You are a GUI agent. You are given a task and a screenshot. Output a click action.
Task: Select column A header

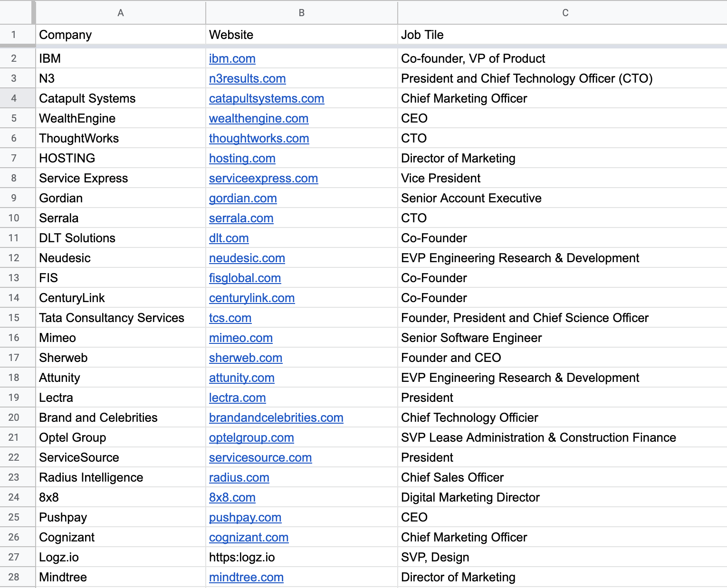[121, 13]
